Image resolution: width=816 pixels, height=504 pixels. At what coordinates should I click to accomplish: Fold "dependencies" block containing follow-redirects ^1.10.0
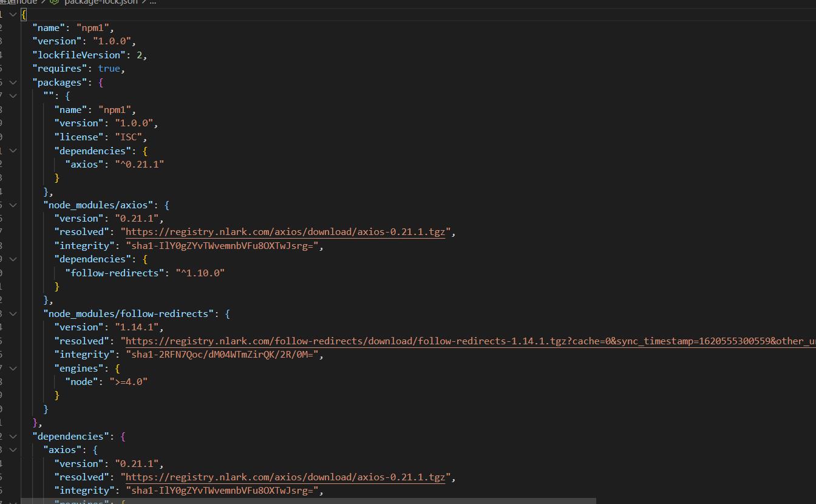pyautogui.click(x=13, y=259)
